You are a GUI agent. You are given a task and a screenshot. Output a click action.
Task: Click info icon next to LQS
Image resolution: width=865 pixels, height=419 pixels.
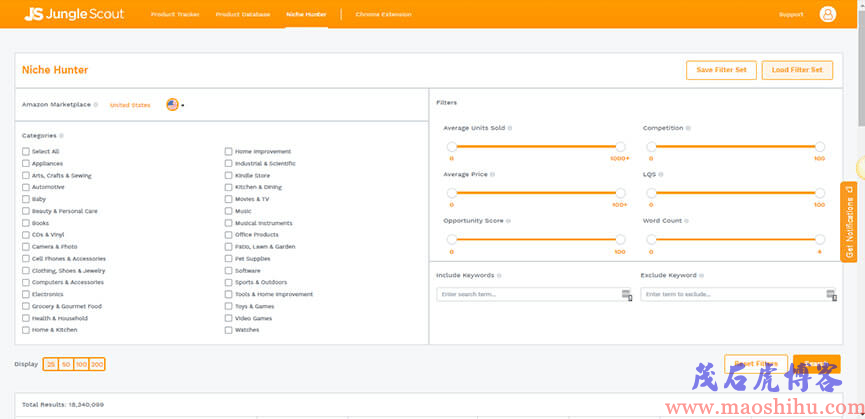661,174
